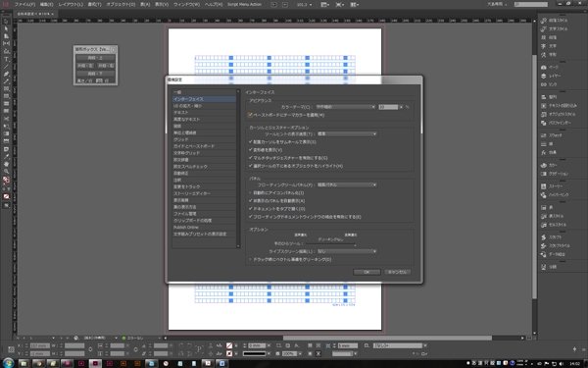Open the ページ (Pages) panel

(x=550, y=67)
